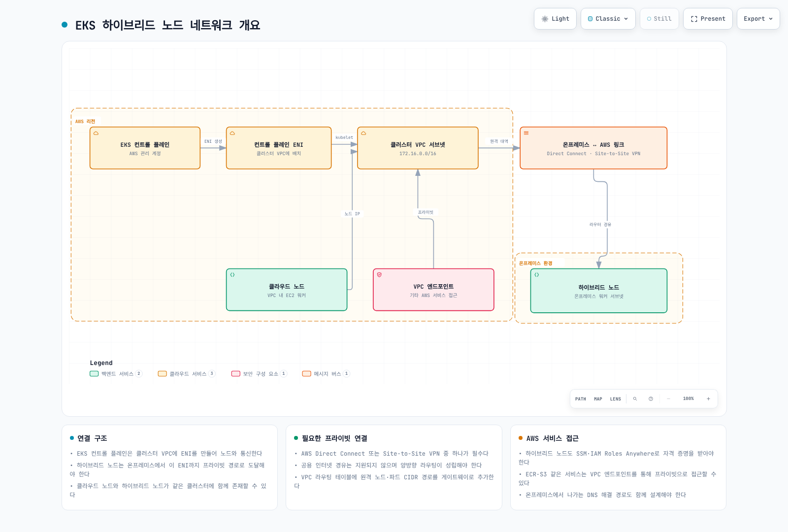The image size is (788, 532).
Task: Filter legend by 보안 구성 요소
Action: click(259, 374)
